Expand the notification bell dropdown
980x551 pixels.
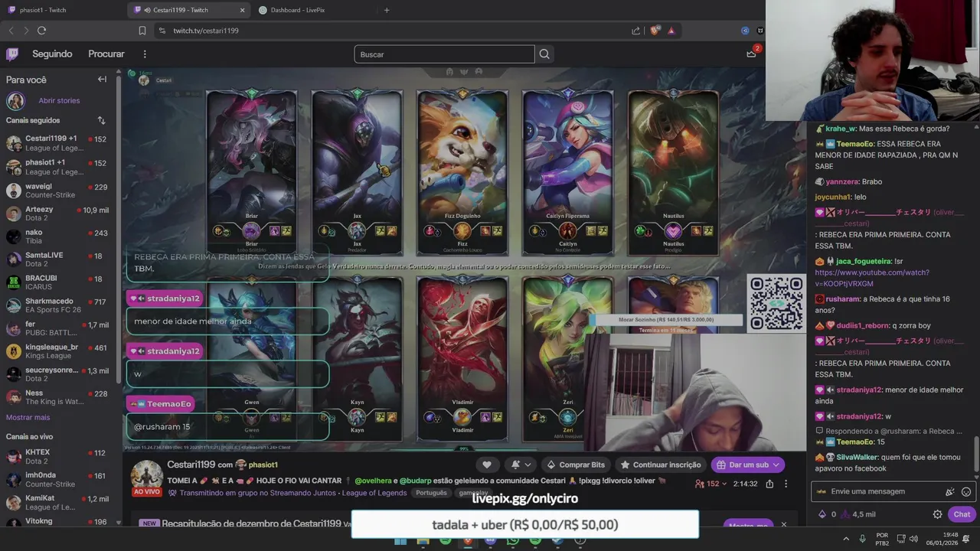click(528, 465)
